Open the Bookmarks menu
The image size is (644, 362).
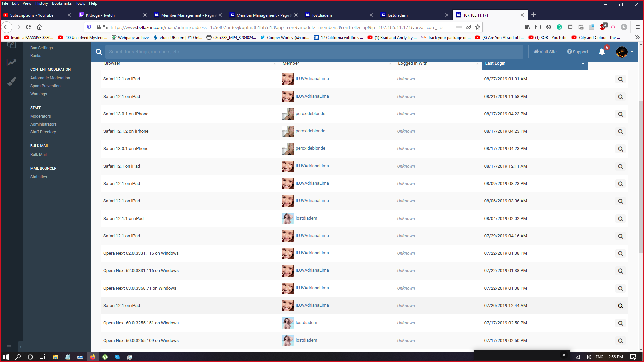[62, 3]
